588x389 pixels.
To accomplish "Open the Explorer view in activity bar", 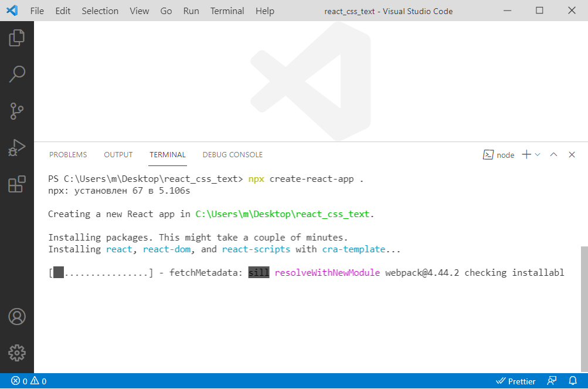I will pos(17,38).
